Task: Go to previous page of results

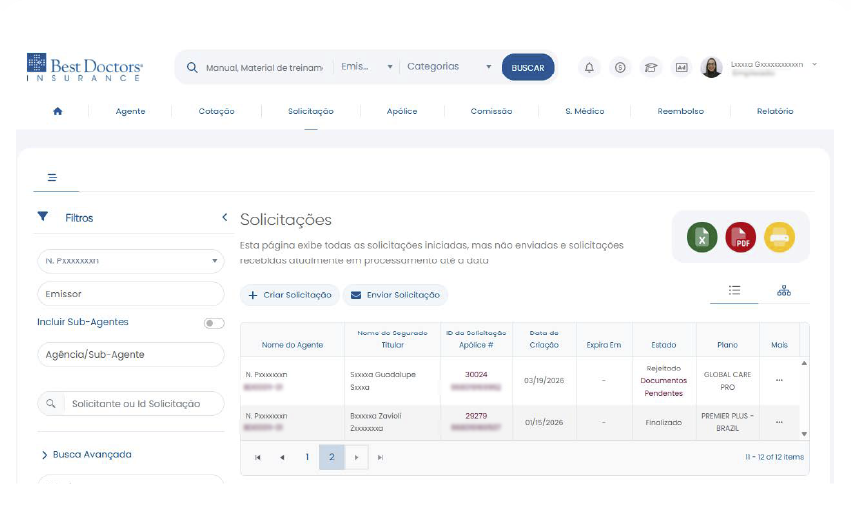Action: (282, 457)
